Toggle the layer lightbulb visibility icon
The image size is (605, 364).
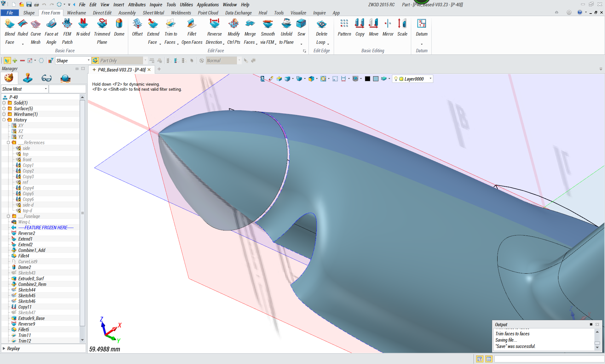pyautogui.click(x=396, y=79)
